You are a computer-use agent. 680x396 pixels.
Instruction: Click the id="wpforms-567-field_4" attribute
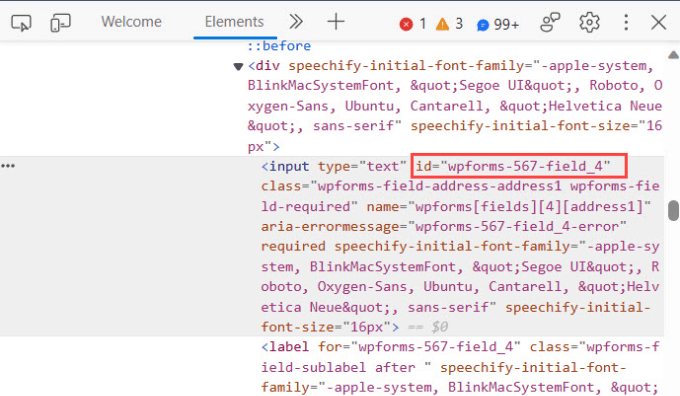pyautogui.click(x=513, y=166)
